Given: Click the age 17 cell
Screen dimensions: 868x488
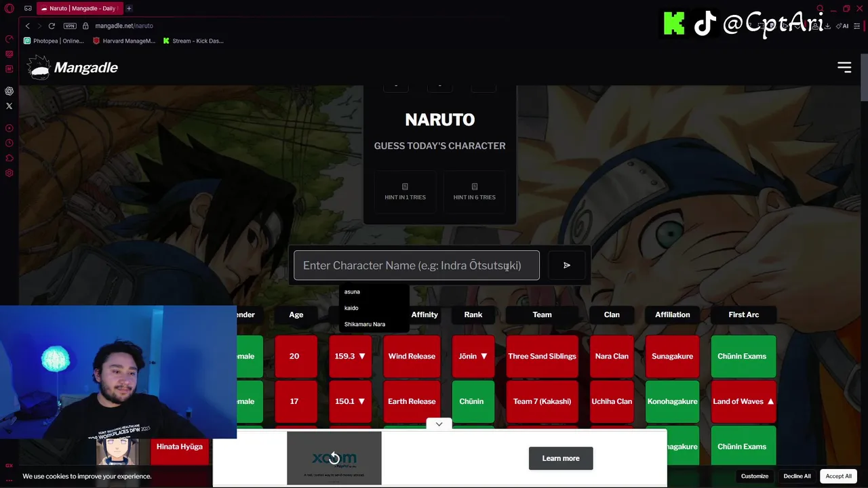Looking at the screenshot, I should pyautogui.click(x=296, y=401).
